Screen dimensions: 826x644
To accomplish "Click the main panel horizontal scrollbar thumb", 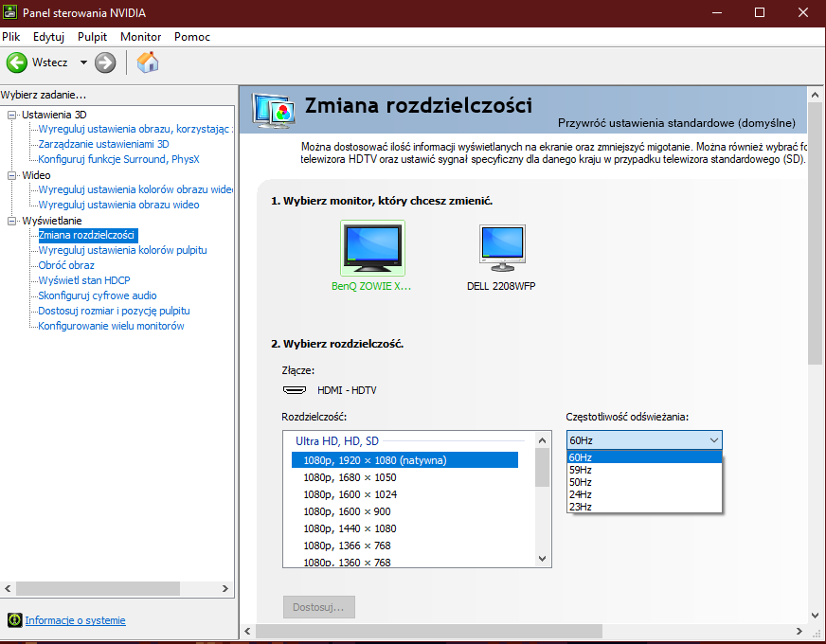I will [x=429, y=631].
